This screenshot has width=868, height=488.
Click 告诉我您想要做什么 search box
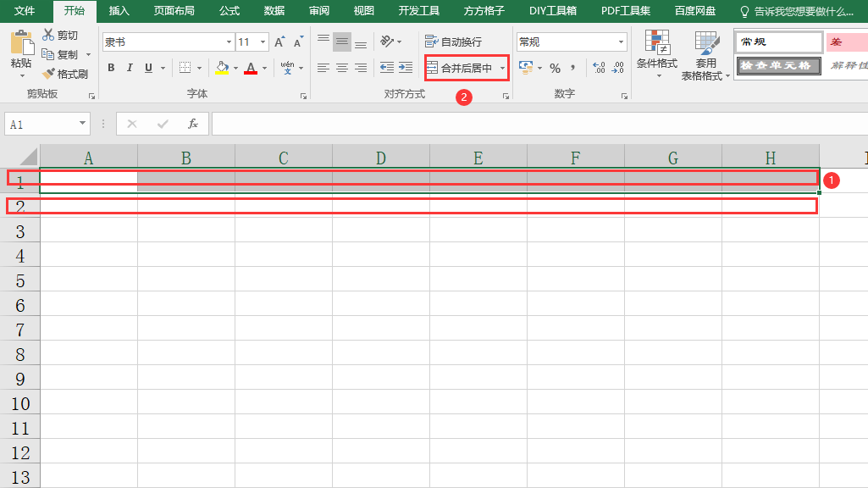click(797, 11)
